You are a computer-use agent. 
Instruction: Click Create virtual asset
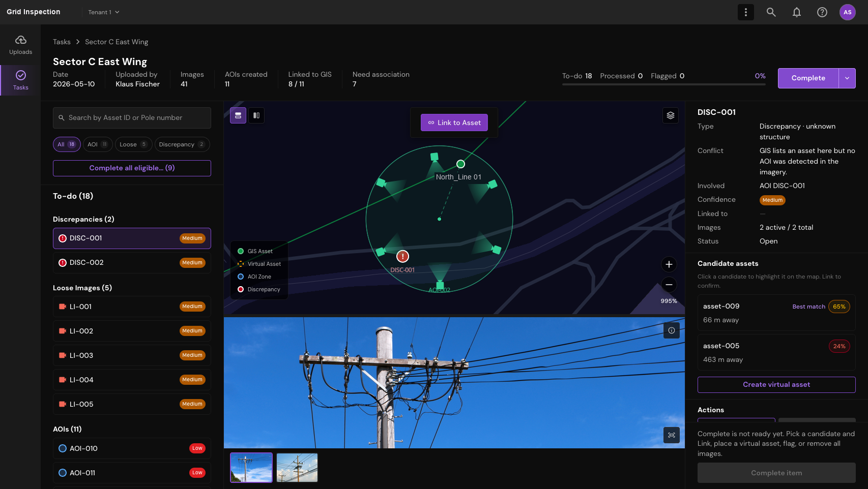tap(776, 385)
